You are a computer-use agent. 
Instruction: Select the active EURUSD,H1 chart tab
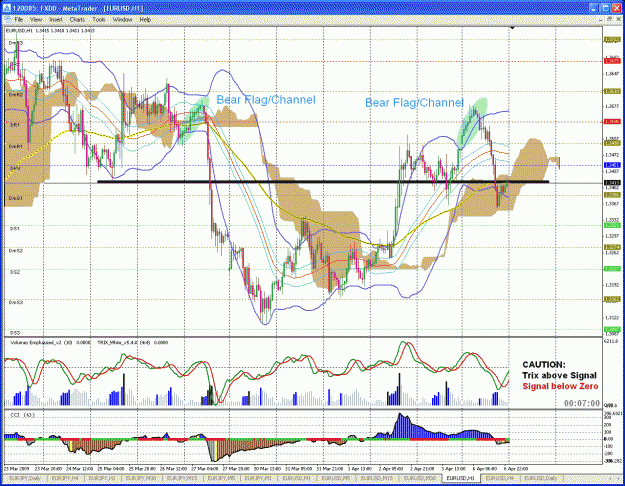click(460, 478)
